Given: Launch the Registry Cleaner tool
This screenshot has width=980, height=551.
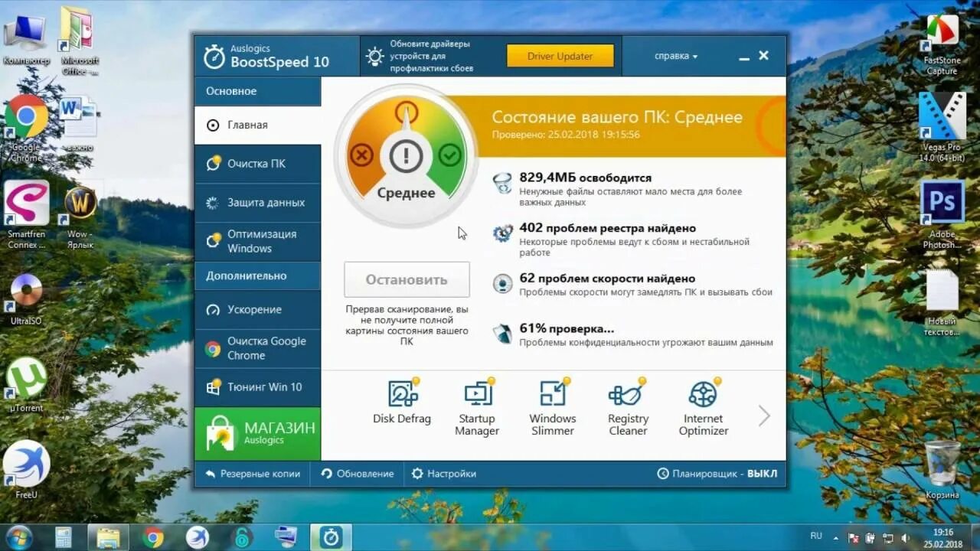Looking at the screenshot, I should 628,394.
